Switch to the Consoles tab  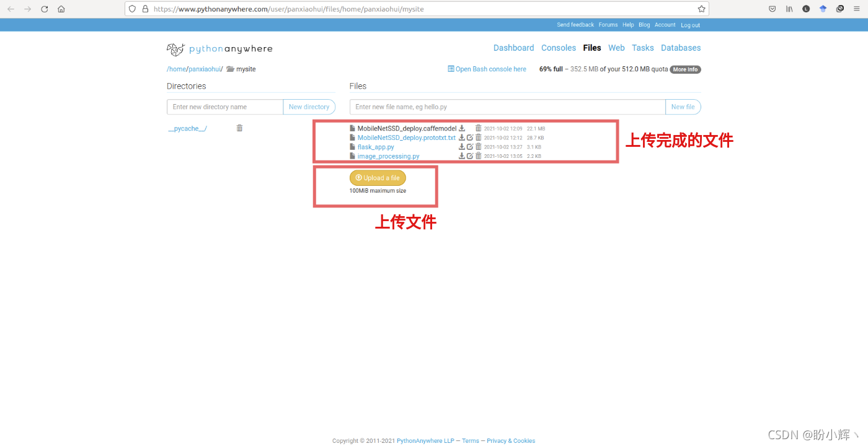click(x=559, y=48)
